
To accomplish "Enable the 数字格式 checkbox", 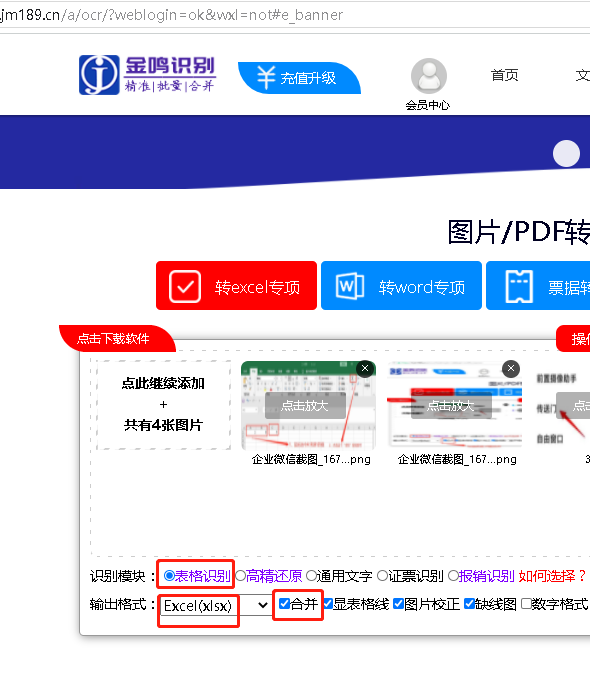I will 526,604.
